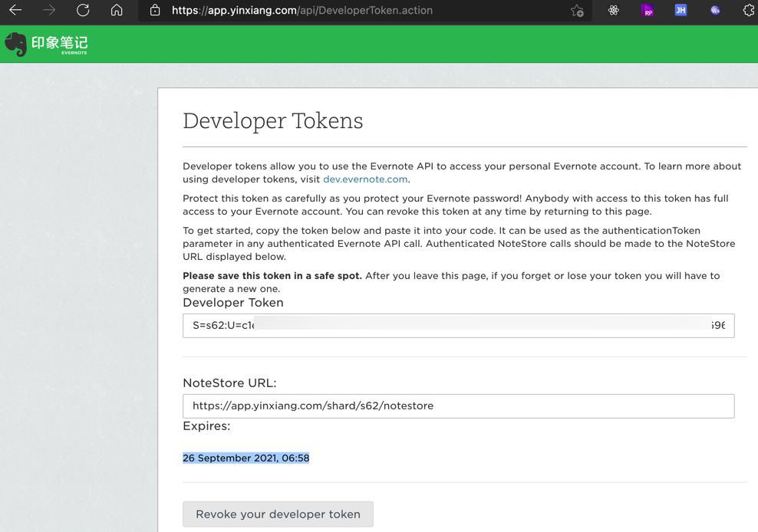Click the 'Expires:' label
Image resolution: width=758 pixels, height=532 pixels.
(206, 426)
